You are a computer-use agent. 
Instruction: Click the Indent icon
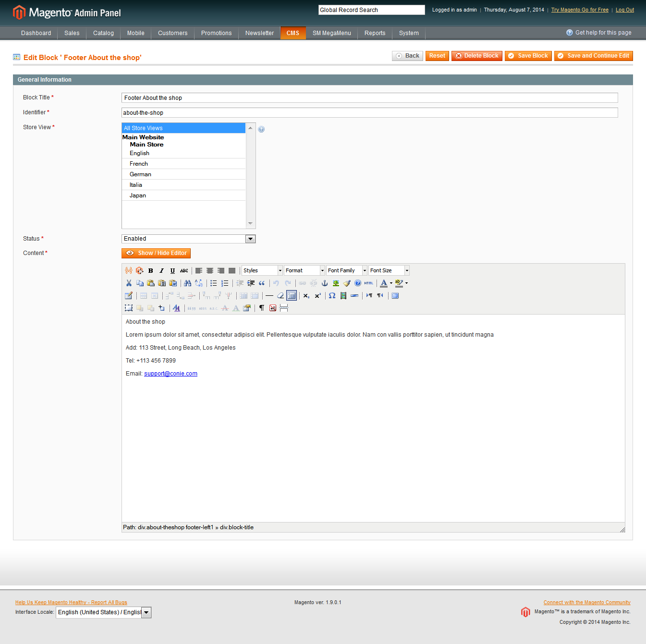250,283
